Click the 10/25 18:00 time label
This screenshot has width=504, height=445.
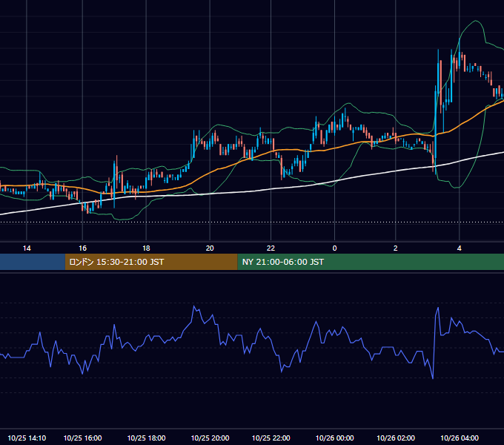click(x=146, y=438)
